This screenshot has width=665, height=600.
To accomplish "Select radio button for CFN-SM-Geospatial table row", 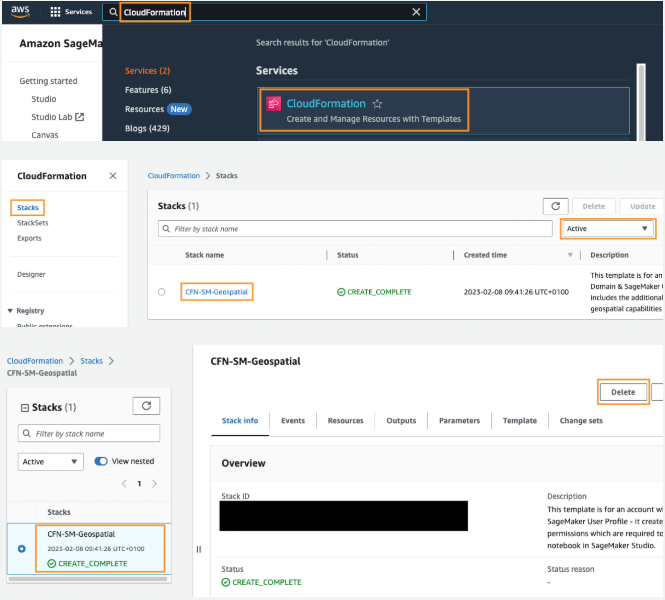I will (x=162, y=292).
